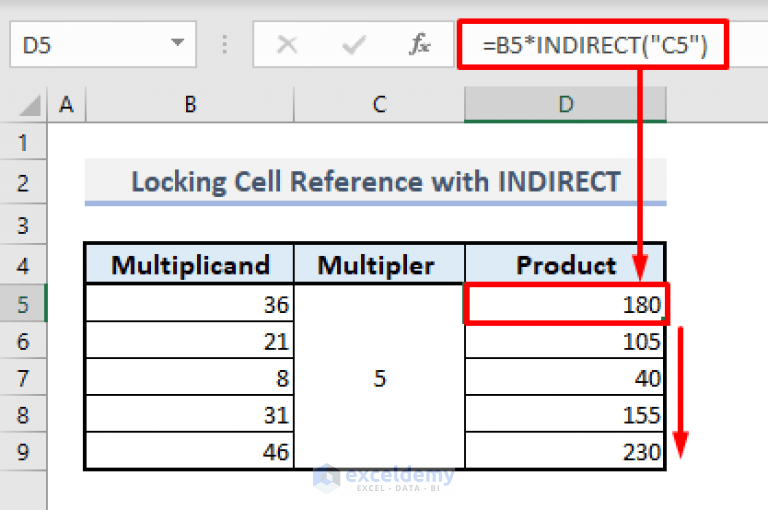Select the cell with value 8
Image resolution: width=768 pixels, height=510 pixels.
190,378
